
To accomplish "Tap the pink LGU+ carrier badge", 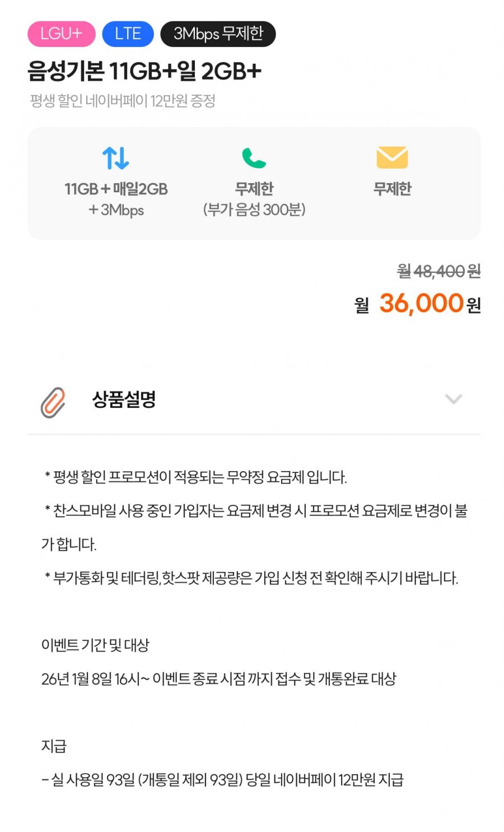I will tap(62, 34).
